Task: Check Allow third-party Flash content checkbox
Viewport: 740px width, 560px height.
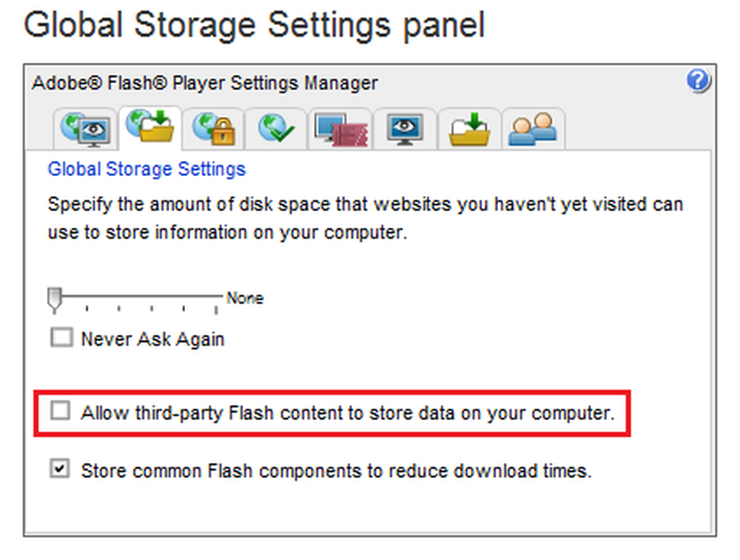Action: coord(60,411)
